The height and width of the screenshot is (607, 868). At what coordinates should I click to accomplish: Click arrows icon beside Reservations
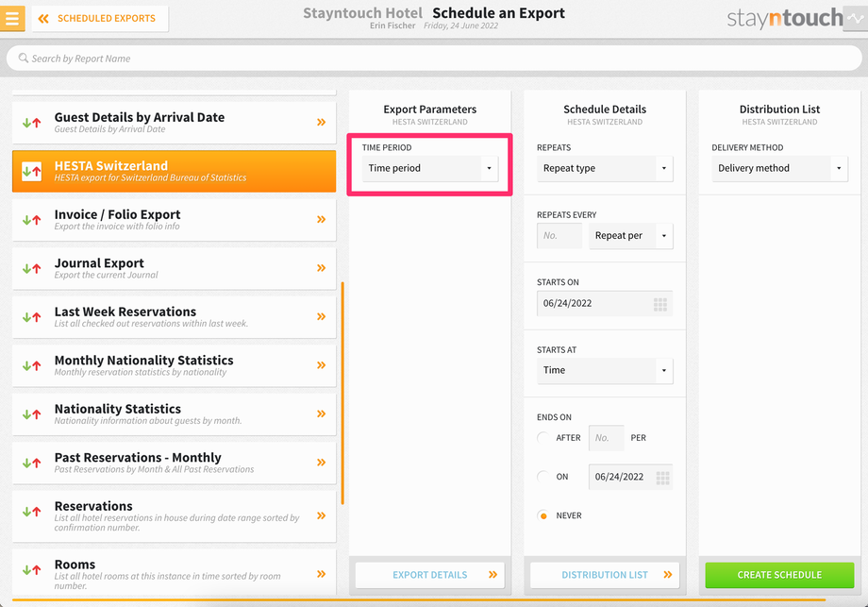[31, 512]
